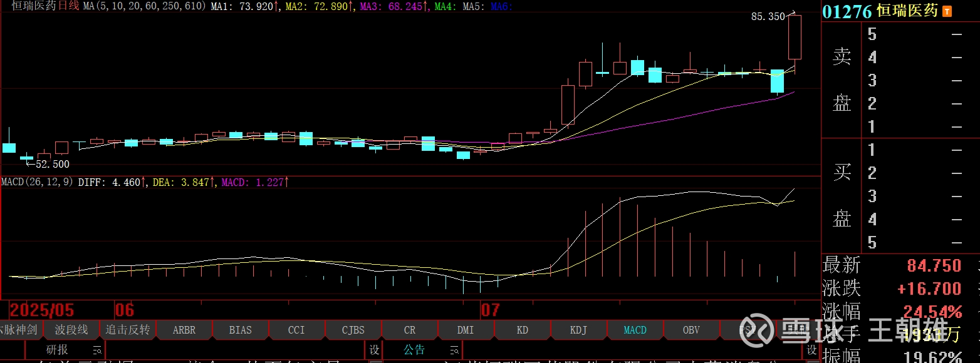The height and width of the screenshot is (363, 980).
Task: Select the ARBR indicator tab
Action: click(x=184, y=330)
